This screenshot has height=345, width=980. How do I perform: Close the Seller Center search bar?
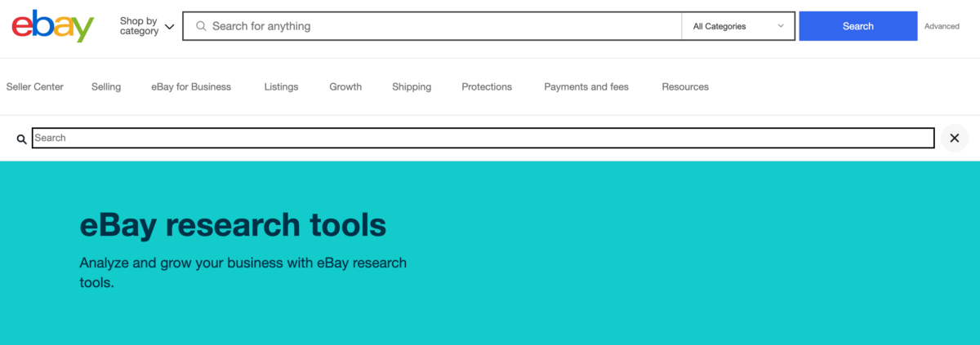[955, 138]
